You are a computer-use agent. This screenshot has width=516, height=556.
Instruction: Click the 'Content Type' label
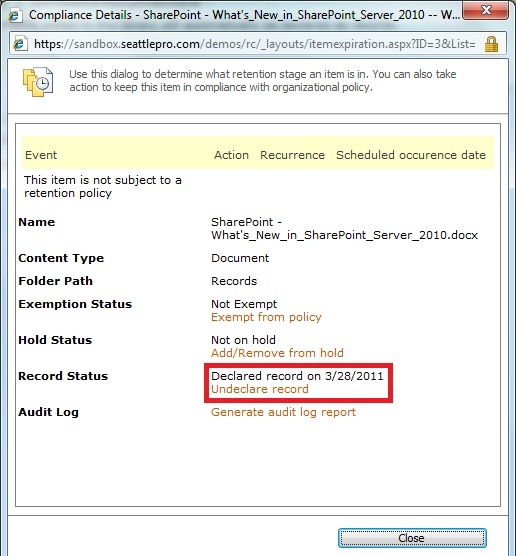click(61, 258)
